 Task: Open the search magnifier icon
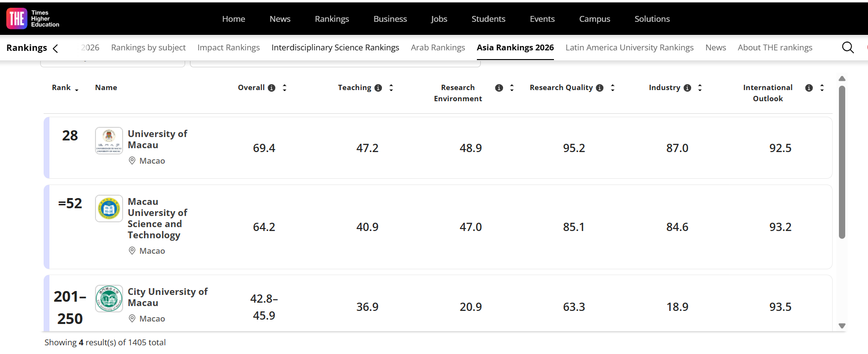pos(848,47)
